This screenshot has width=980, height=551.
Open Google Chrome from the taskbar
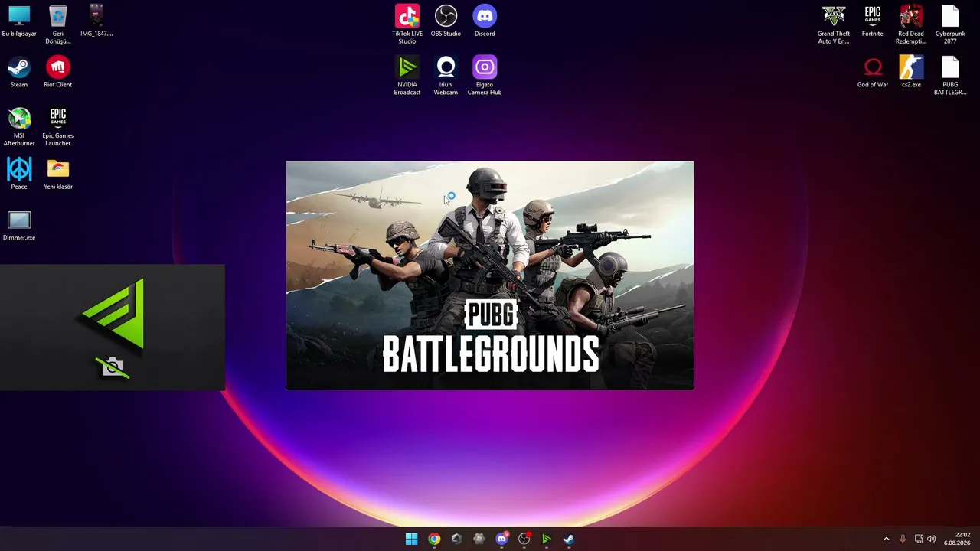(x=434, y=539)
